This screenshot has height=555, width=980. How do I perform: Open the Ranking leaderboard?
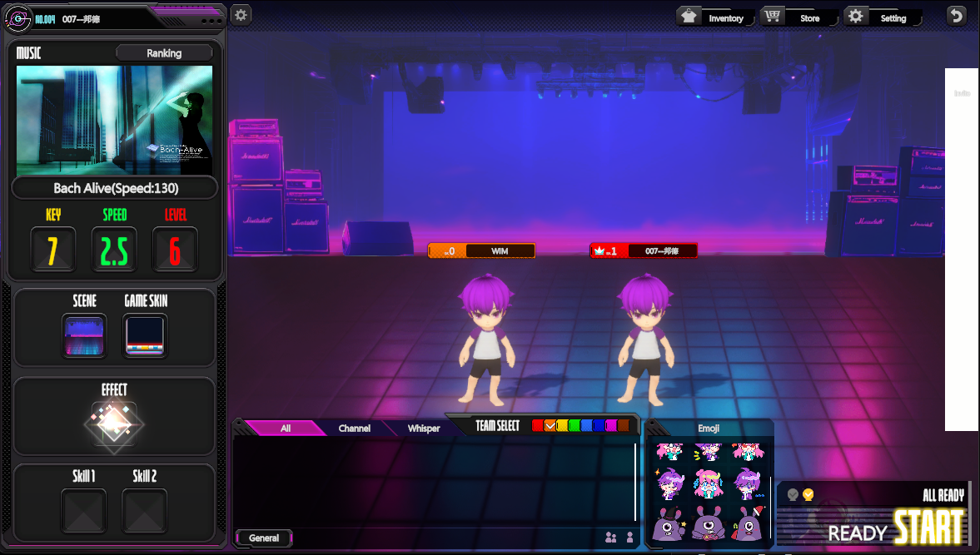click(164, 52)
